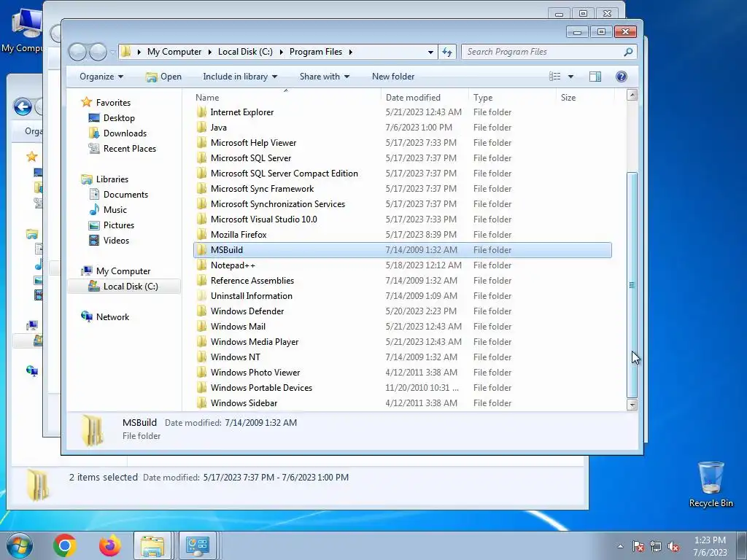
Task: Click the Mozilla Firefox folder icon
Action: pyautogui.click(x=201, y=234)
